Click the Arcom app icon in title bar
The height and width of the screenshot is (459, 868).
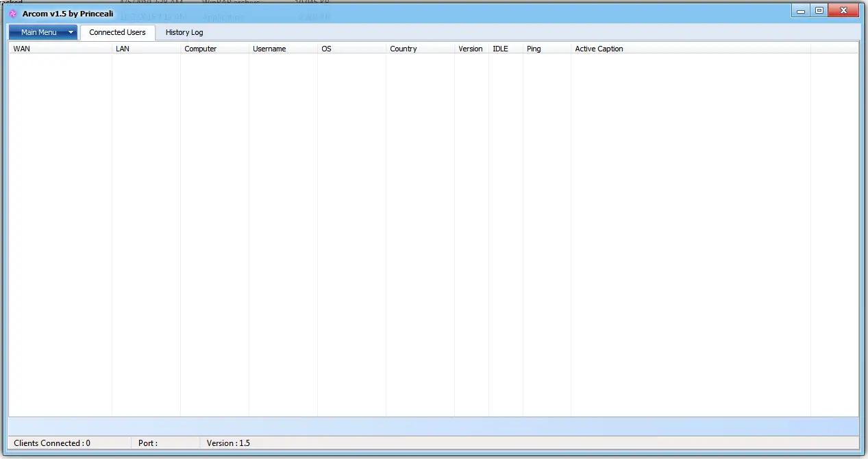coord(12,14)
